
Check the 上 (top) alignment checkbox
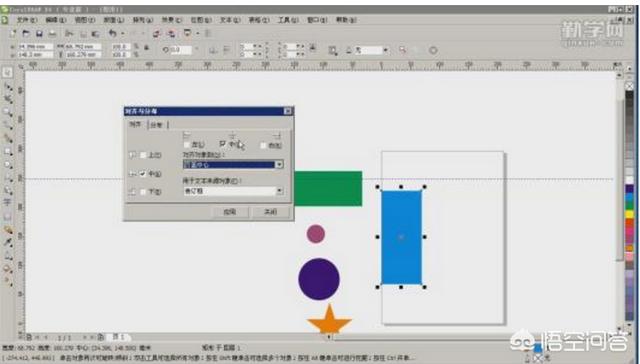(143, 155)
